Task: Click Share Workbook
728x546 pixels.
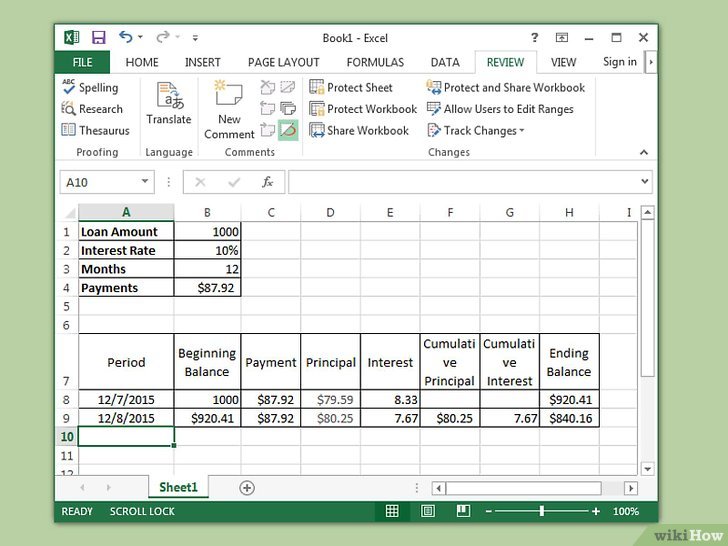Action: click(359, 130)
